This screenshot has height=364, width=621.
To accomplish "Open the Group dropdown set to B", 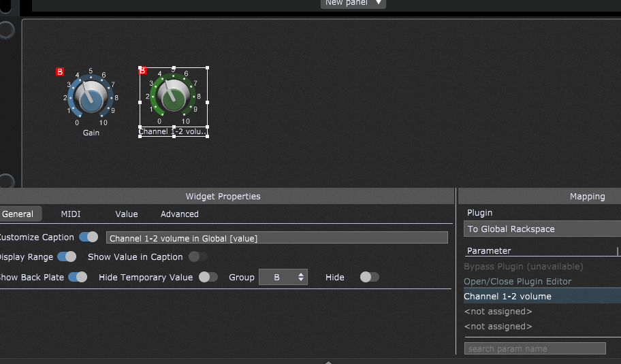I will pos(283,277).
